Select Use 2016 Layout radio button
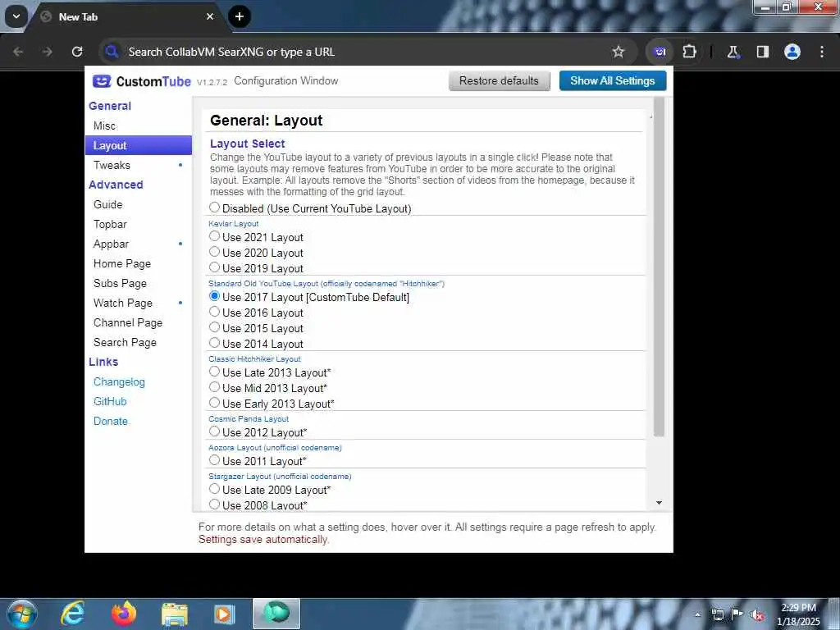The width and height of the screenshot is (840, 630). pyautogui.click(x=214, y=311)
